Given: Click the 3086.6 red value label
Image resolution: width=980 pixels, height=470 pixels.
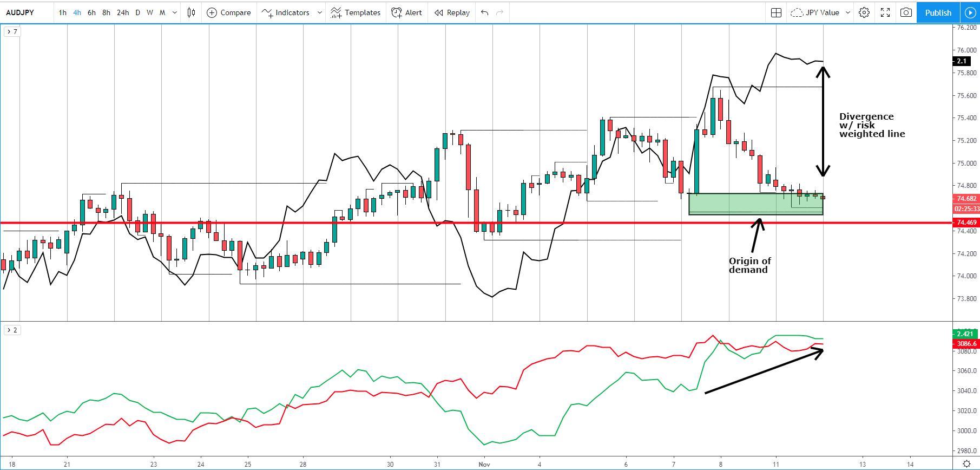Looking at the screenshot, I should pos(966,343).
